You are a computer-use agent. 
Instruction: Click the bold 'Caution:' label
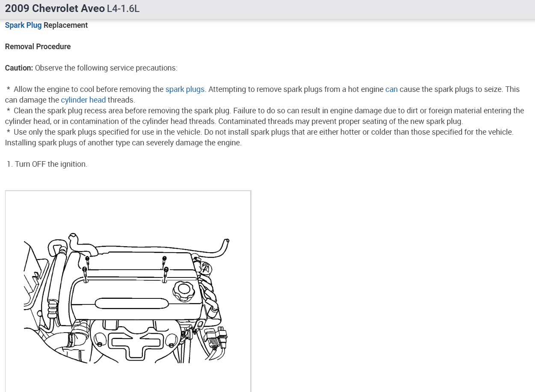point(19,68)
